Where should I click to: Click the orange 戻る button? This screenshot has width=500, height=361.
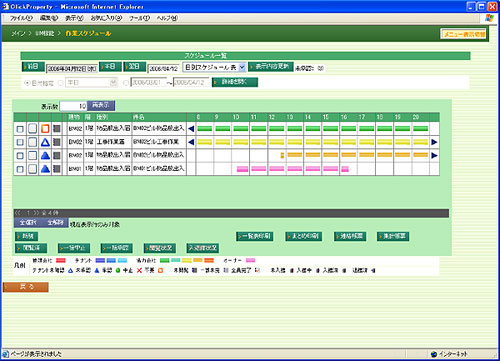26,287
